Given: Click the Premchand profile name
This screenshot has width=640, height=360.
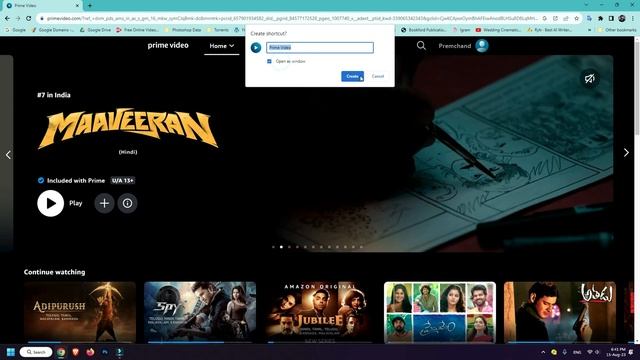Looking at the screenshot, I should (455, 46).
